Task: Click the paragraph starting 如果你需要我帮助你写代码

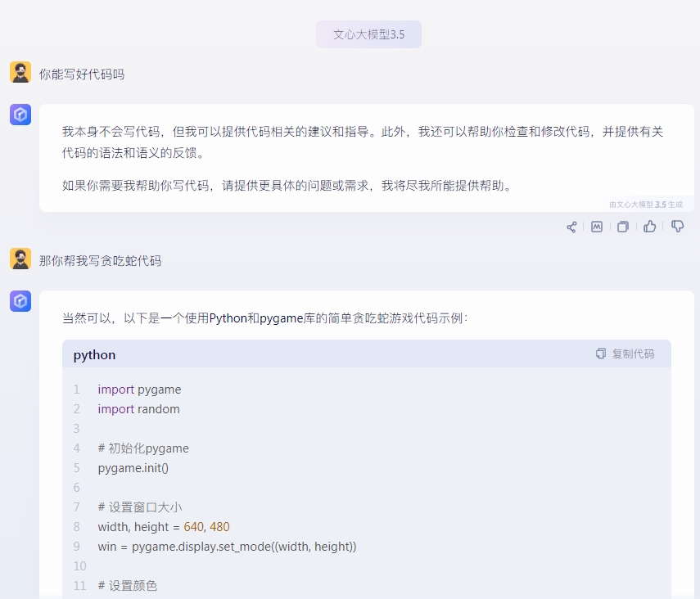Action: tap(288, 186)
